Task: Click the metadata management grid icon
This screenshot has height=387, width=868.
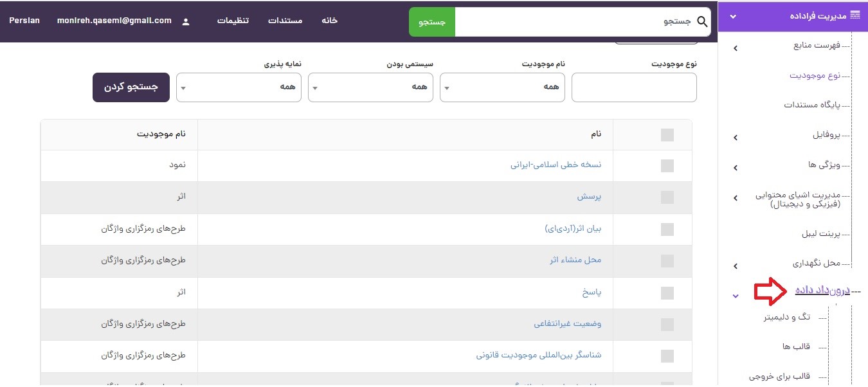Action: click(x=854, y=15)
